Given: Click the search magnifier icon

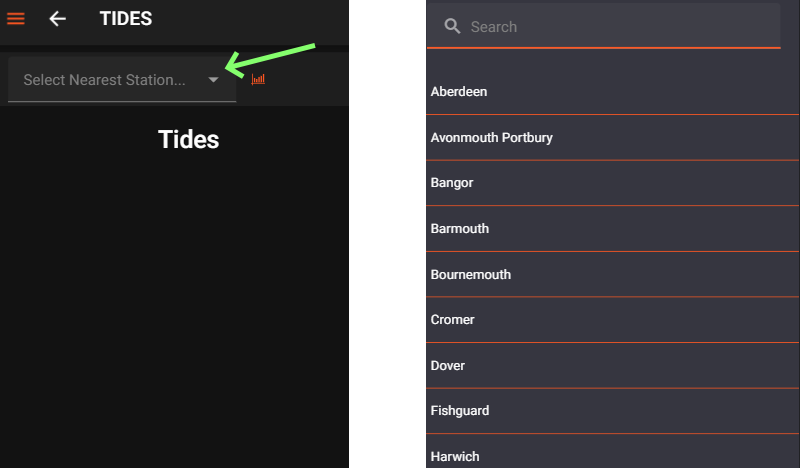Looking at the screenshot, I should coord(452,26).
